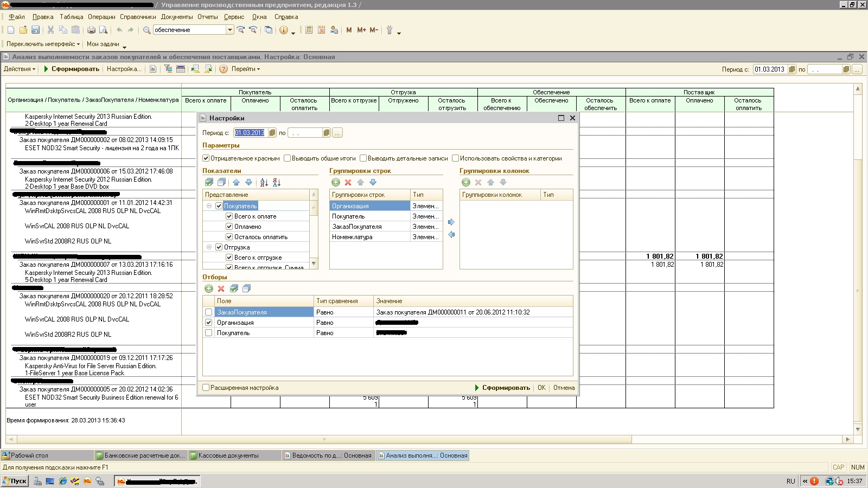Add column grouping with green plus icon
868x488 pixels.
[x=466, y=182]
